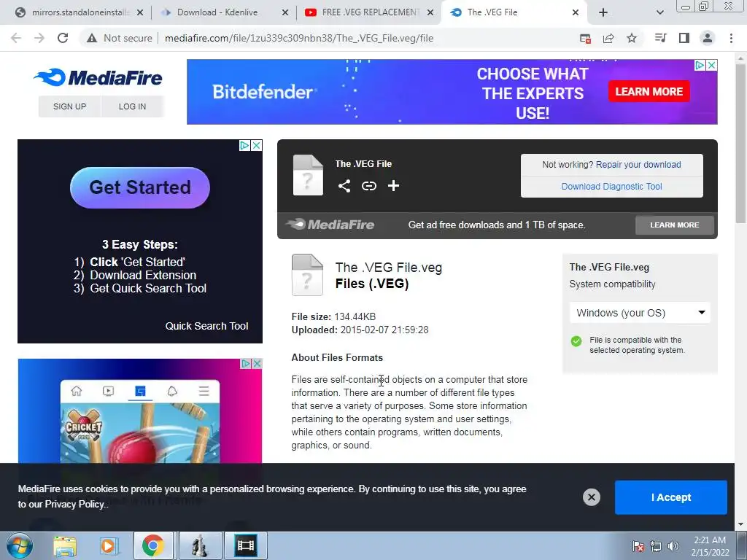This screenshot has height=560, width=747.
Task: Close the Get Started ad with its X
Action: coord(256,145)
